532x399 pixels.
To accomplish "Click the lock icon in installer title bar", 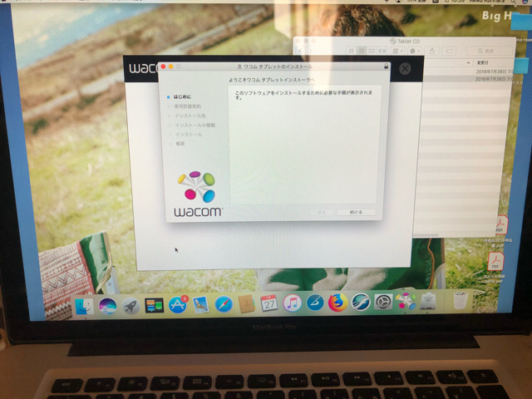I will pyautogui.click(x=386, y=66).
